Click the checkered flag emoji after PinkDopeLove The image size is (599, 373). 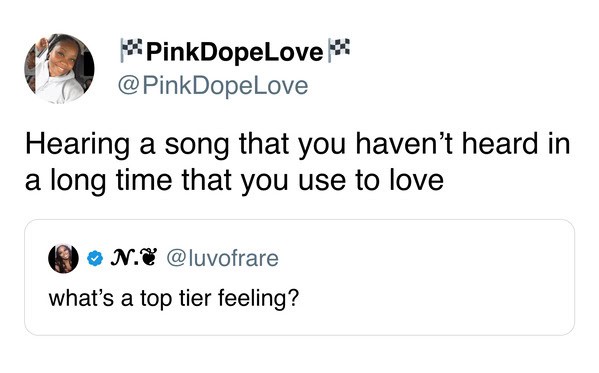point(339,50)
